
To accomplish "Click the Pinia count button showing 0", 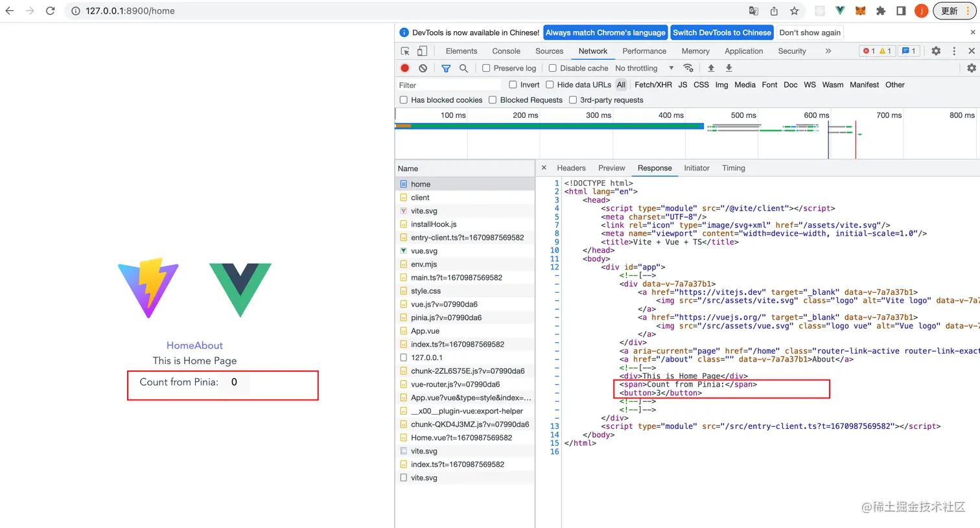I will [x=234, y=382].
